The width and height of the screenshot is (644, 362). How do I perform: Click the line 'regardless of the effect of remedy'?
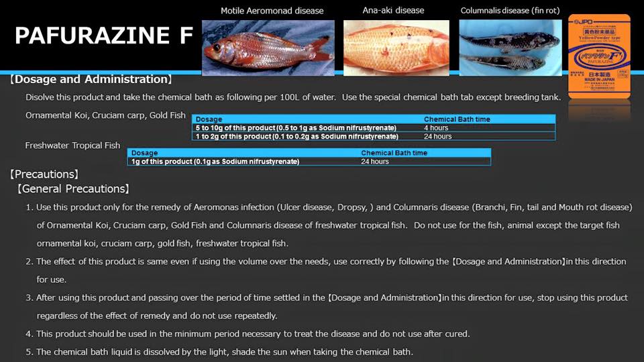pyautogui.click(x=157, y=316)
